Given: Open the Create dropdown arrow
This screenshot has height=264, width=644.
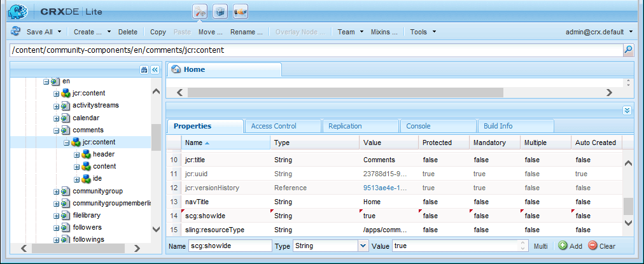Looking at the screenshot, I should (109, 32).
